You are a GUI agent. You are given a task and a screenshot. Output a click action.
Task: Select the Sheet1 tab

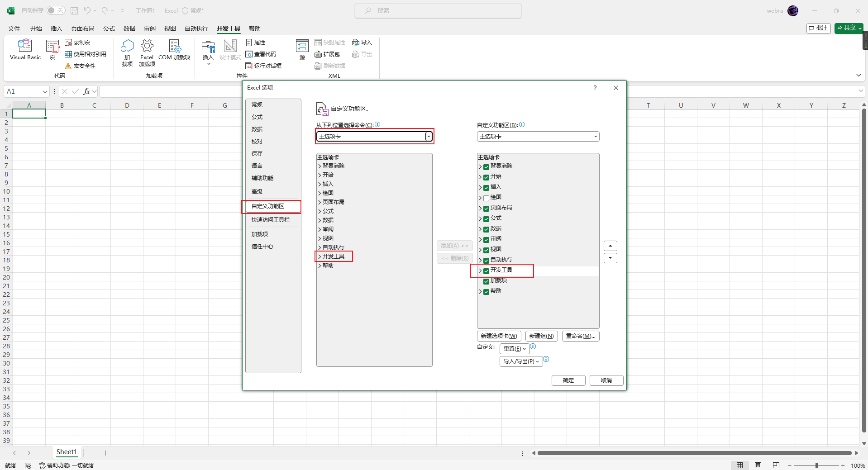[67, 452]
